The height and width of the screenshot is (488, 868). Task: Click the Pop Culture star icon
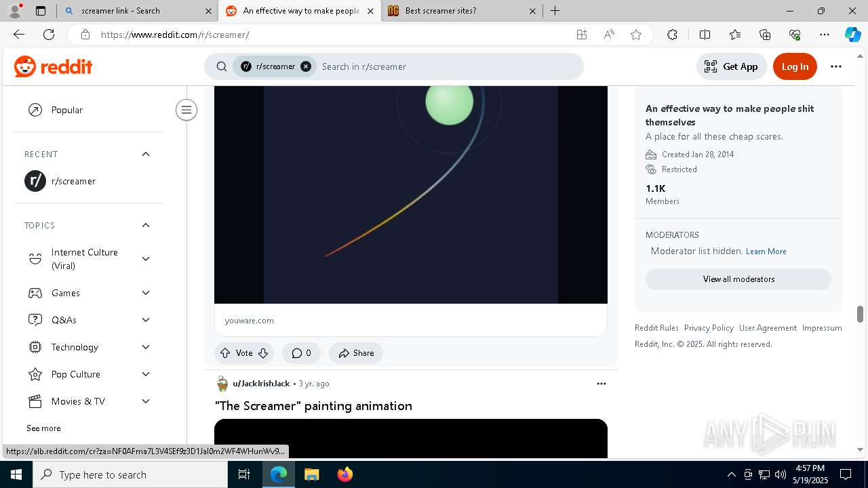35,374
